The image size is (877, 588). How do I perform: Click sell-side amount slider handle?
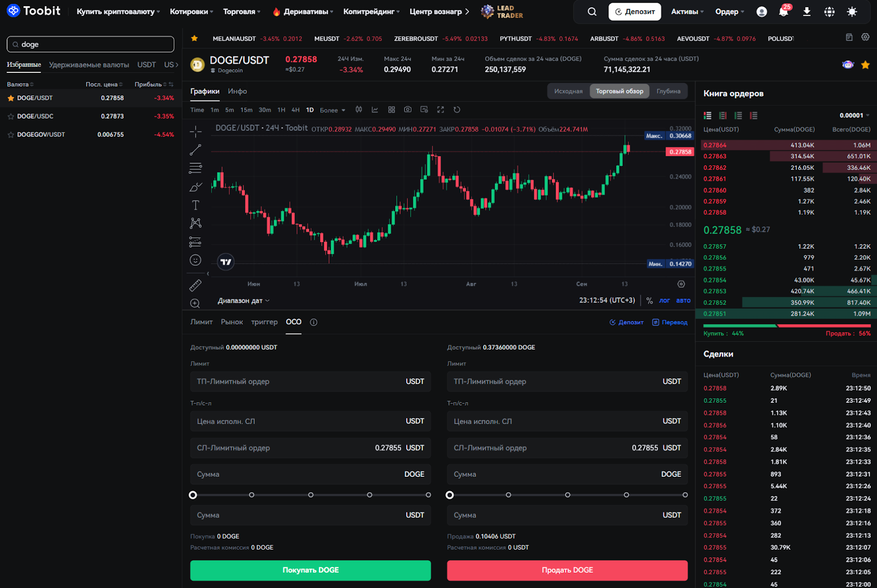[x=450, y=495]
